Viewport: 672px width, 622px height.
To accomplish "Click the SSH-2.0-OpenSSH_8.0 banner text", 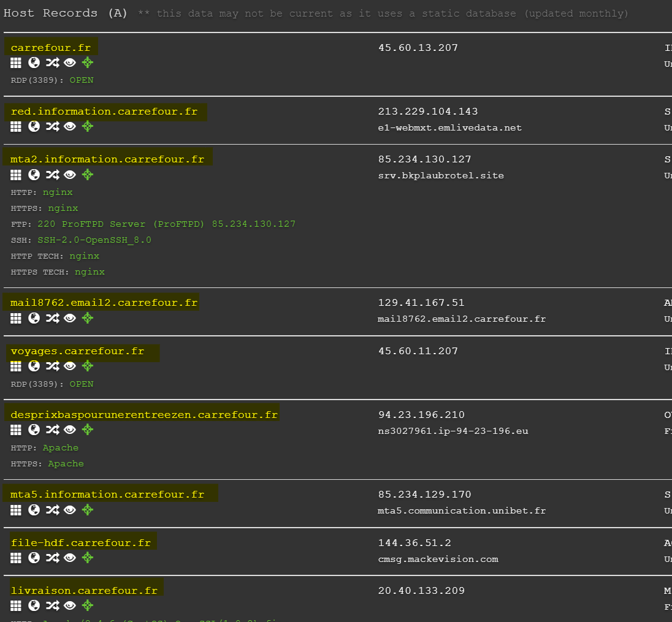I will coord(94,240).
